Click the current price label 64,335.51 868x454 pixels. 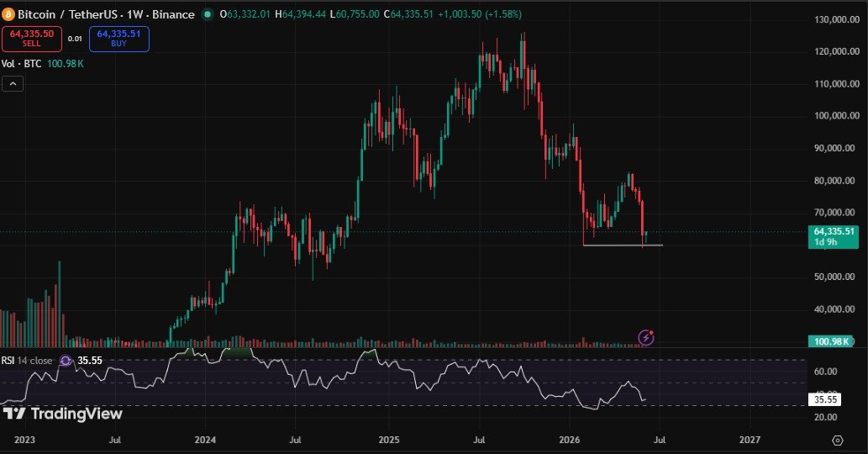tap(834, 236)
